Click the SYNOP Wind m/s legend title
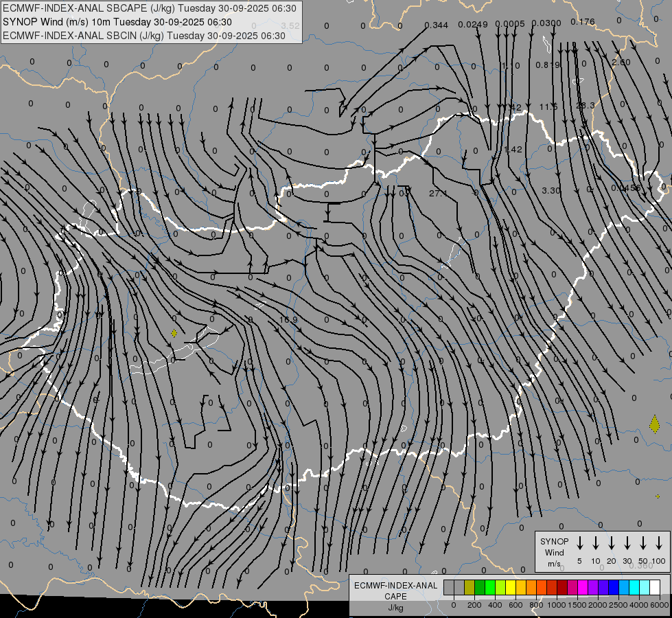This screenshot has width=672, height=618. 554,552
